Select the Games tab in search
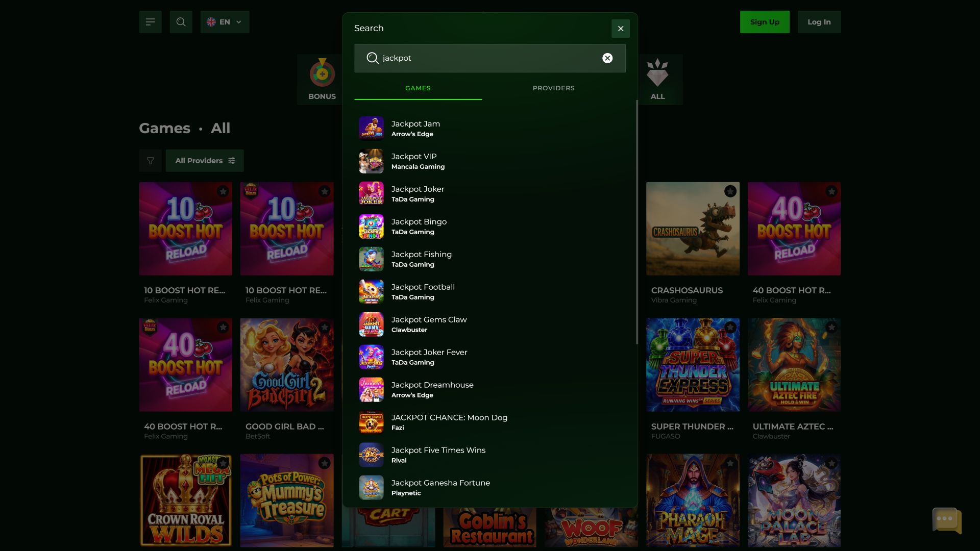 tap(418, 88)
